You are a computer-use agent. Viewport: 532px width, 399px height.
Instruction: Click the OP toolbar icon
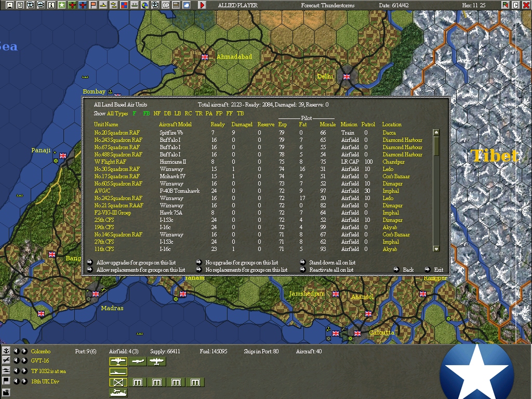pos(166,5)
